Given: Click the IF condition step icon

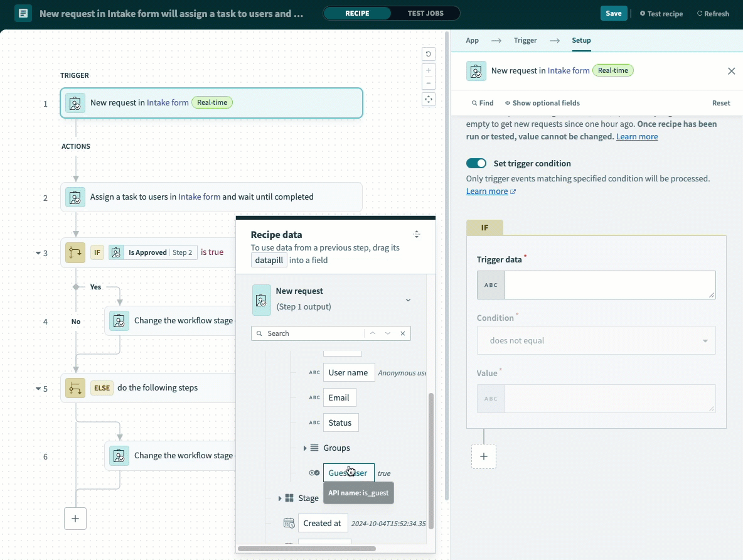Looking at the screenshot, I should [75, 252].
